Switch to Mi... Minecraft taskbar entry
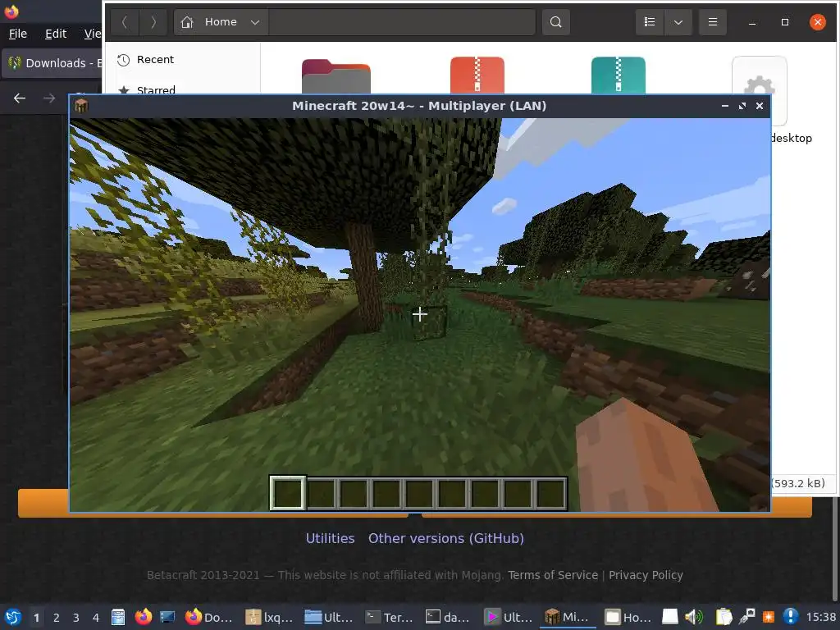 point(568,617)
